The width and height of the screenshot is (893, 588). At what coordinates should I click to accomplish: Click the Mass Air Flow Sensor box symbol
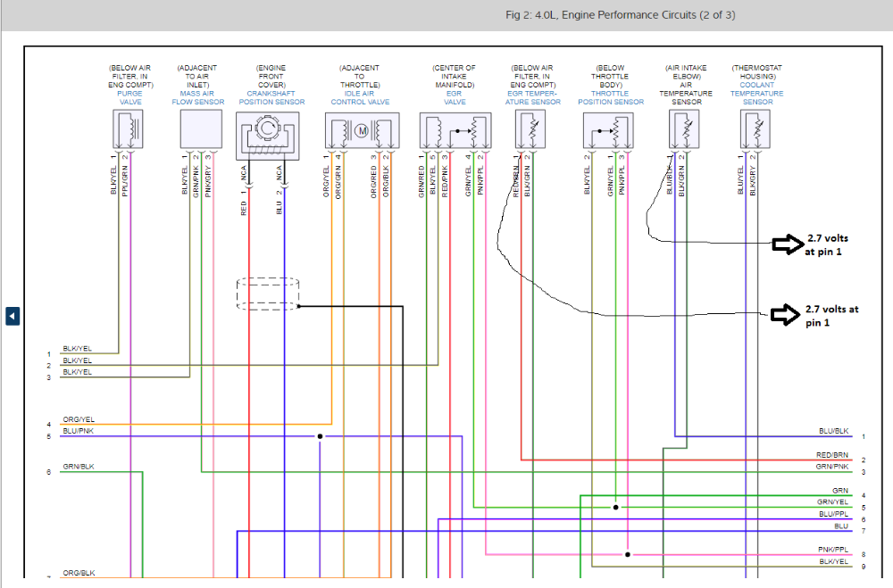coord(201,131)
